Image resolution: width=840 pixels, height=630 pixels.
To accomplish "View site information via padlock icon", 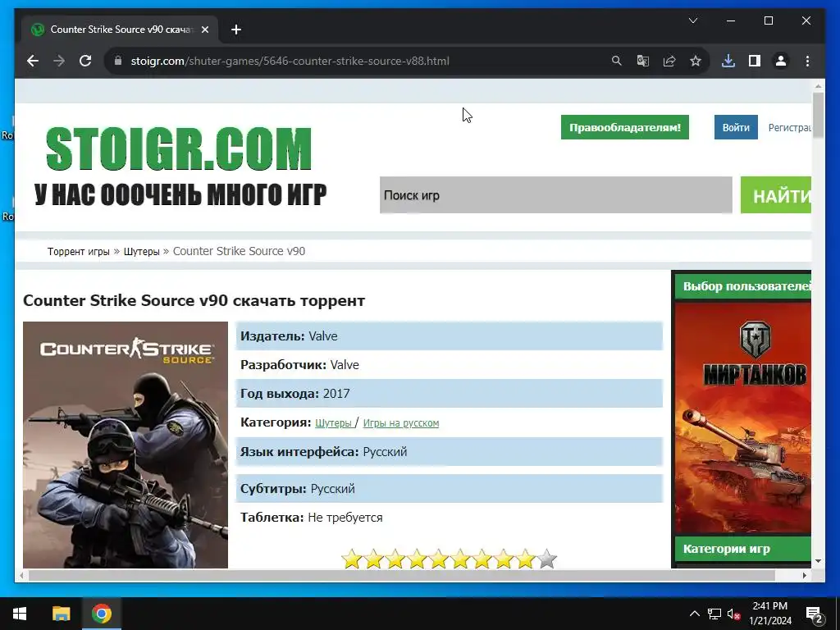I will pos(118,61).
